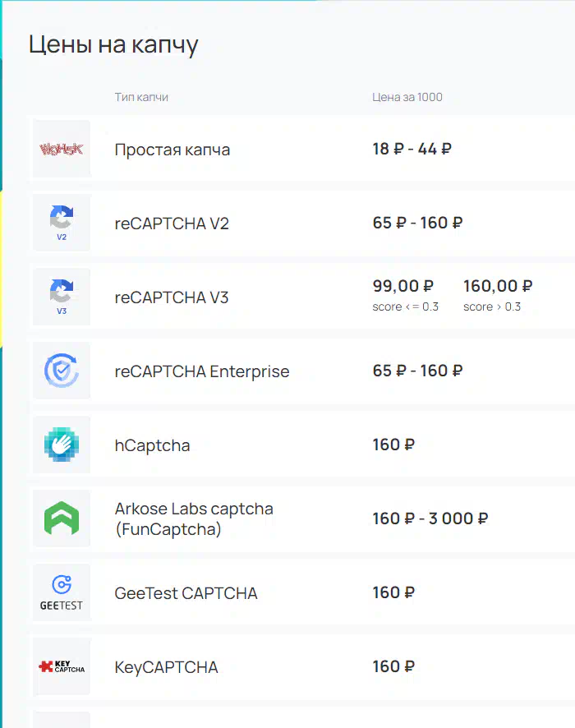Click the hCaptcha hand icon

[x=62, y=445]
